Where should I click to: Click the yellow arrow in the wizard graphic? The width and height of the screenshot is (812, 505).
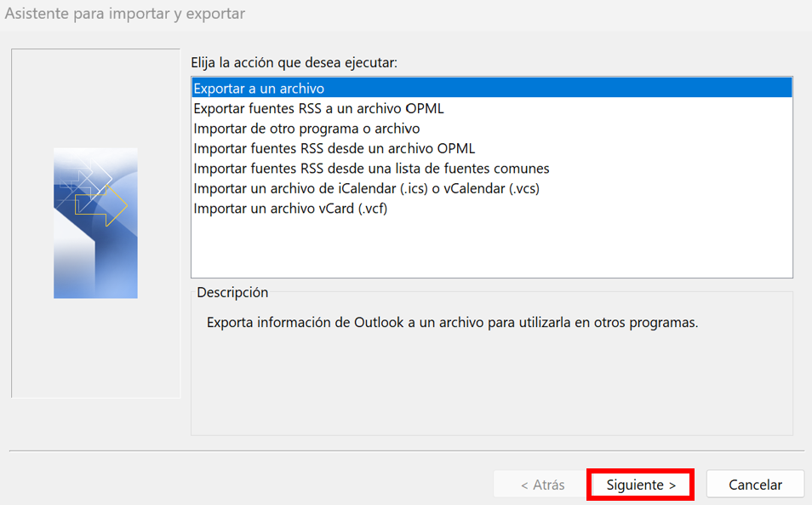pos(101,205)
